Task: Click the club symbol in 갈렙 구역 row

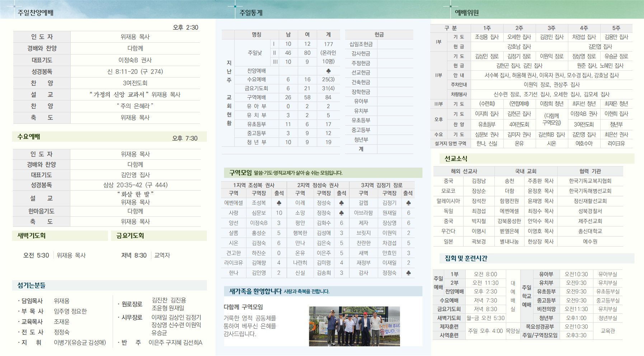Action: tap(408, 203)
